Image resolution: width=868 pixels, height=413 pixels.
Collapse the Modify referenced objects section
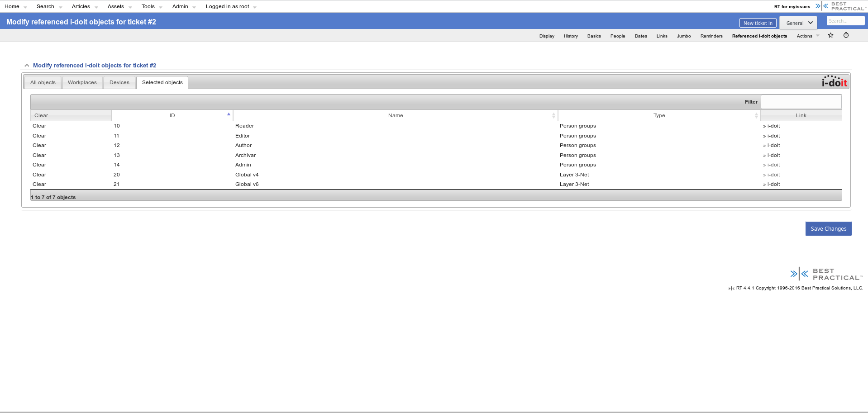click(x=27, y=66)
